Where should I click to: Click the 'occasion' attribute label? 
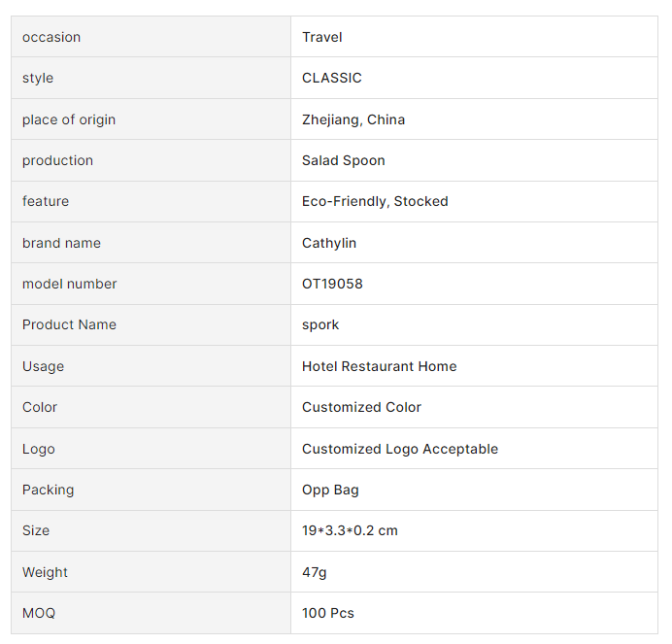point(51,37)
